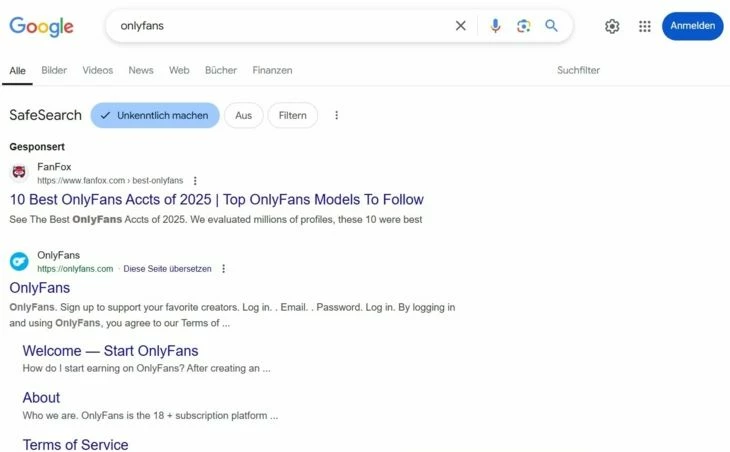Clear the search query with X icon
The width and height of the screenshot is (730, 452).
(460, 26)
